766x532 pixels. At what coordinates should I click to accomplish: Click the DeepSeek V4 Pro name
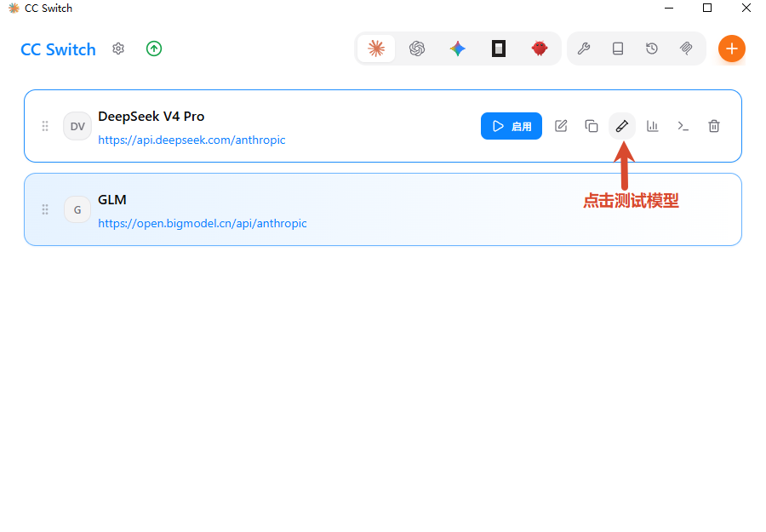151,117
